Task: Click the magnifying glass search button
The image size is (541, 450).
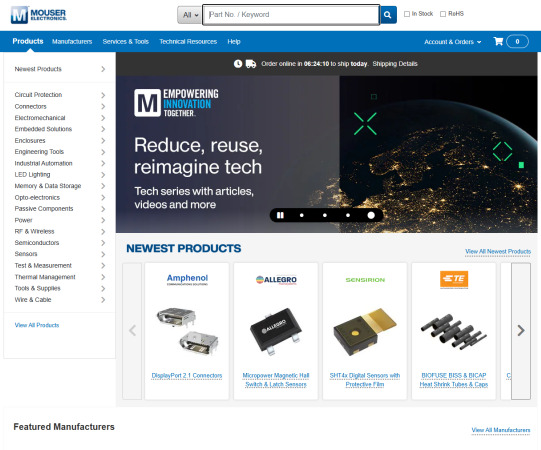Action: point(388,15)
